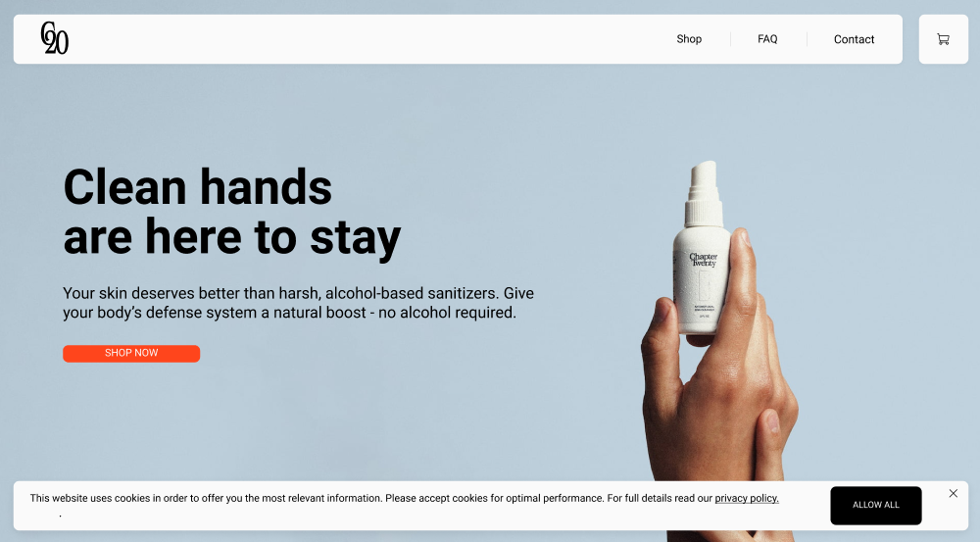The width and height of the screenshot is (980, 542).
Task: Click the small dot under the cookie text
Action: [x=60, y=516]
